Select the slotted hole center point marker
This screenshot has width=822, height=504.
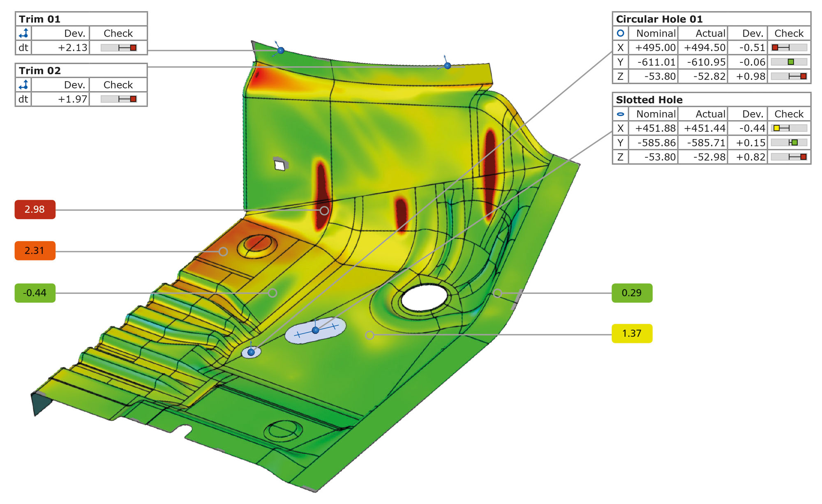pos(315,330)
